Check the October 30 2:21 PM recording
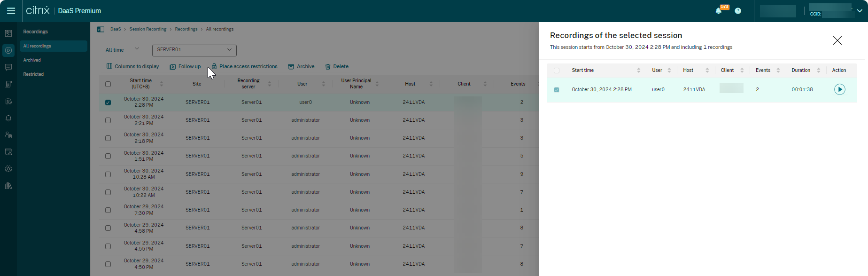The width and height of the screenshot is (868, 276). pos(108,120)
